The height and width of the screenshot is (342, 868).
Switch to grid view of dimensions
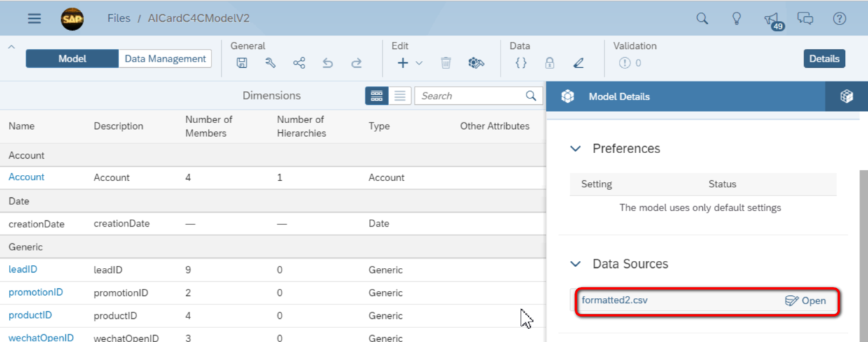pyautogui.click(x=377, y=96)
